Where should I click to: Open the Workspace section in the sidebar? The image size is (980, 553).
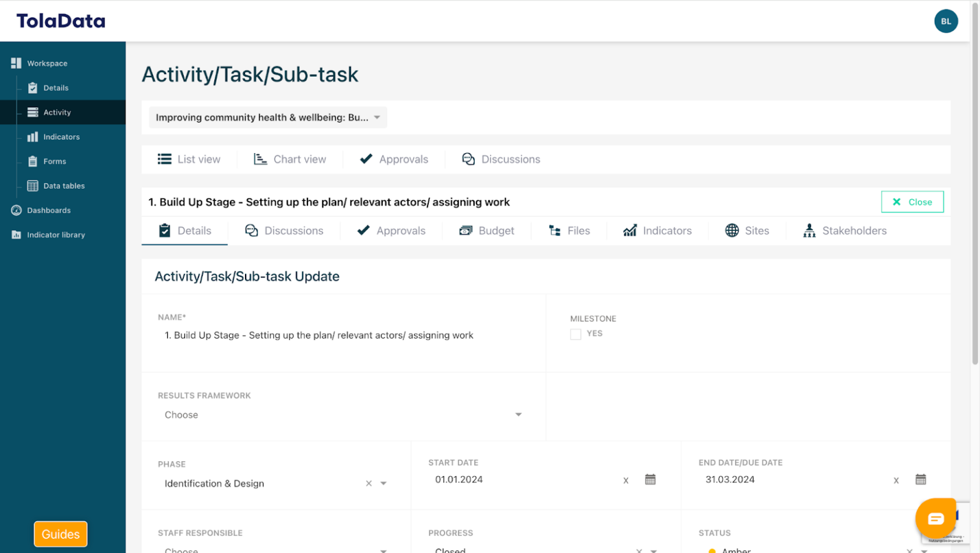[47, 63]
